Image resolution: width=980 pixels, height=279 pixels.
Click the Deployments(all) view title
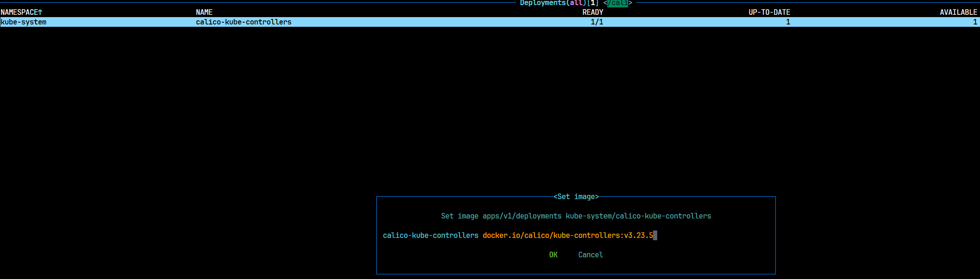coord(553,3)
